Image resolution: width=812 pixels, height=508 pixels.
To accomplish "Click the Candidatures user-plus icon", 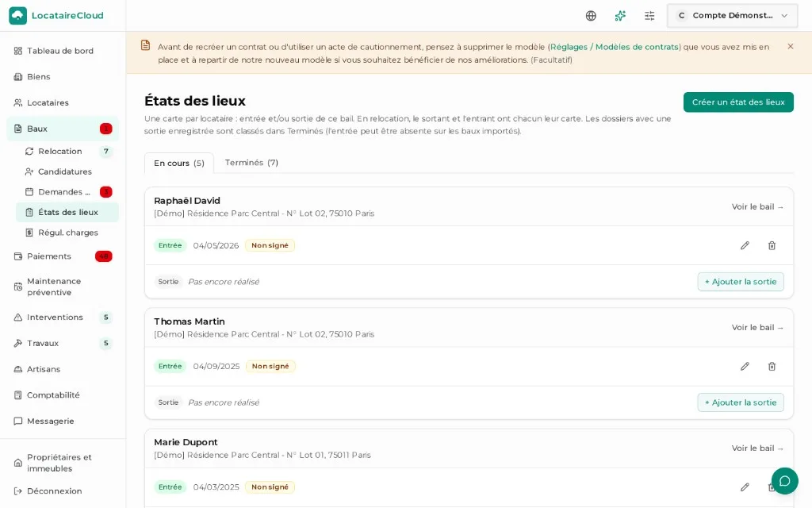I will coord(29,171).
